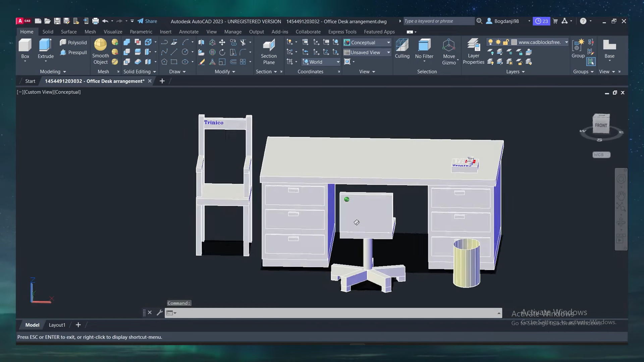Screen dimensions: 644x362
Task: Select the Move tool in Modify panel
Action: (222, 42)
